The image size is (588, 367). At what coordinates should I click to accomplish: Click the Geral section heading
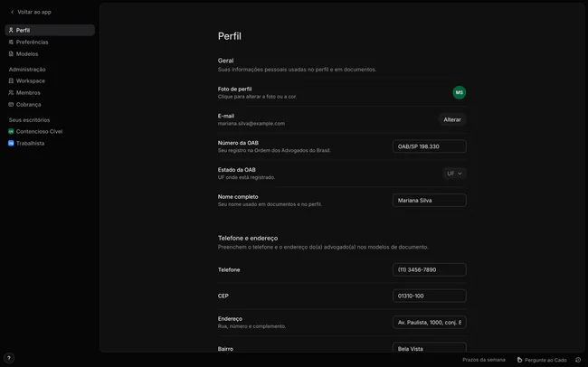click(226, 61)
